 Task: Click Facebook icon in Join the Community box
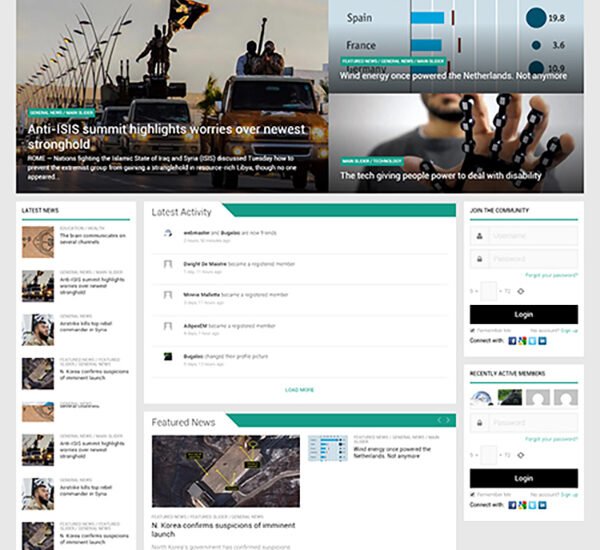click(x=512, y=340)
